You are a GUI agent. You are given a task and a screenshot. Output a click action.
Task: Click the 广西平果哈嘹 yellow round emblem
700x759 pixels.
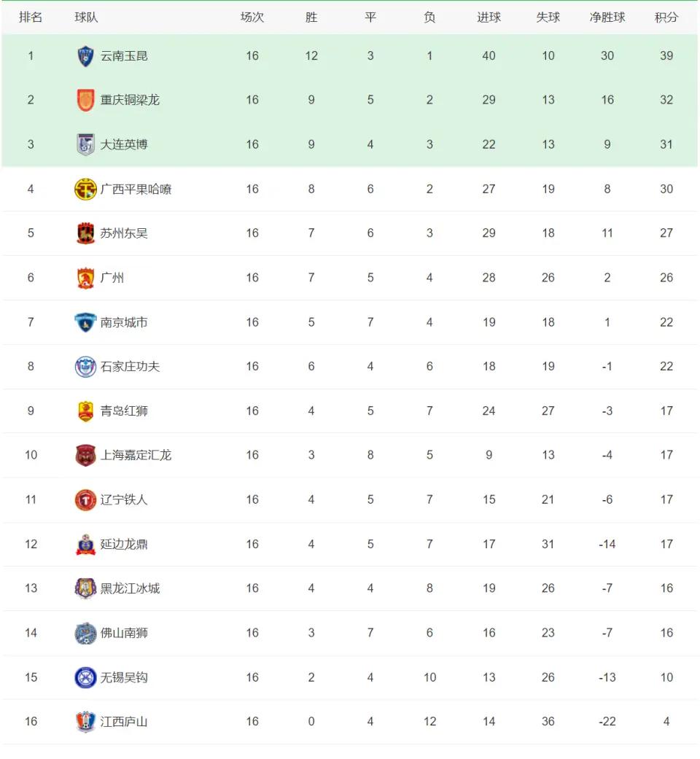86,189
